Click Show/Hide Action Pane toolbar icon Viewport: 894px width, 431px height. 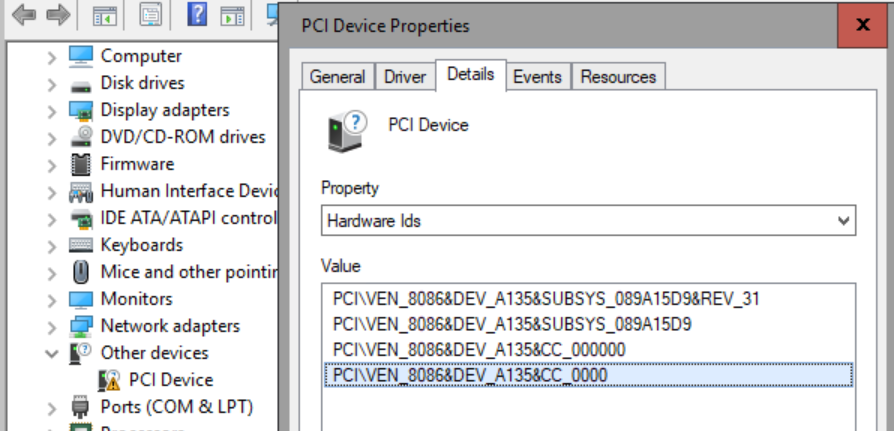(x=232, y=15)
